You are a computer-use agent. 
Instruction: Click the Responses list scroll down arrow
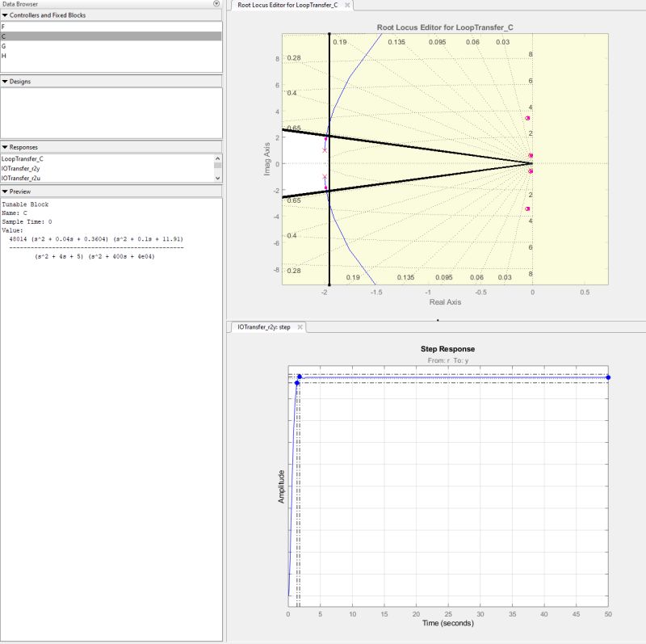pos(217,179)
